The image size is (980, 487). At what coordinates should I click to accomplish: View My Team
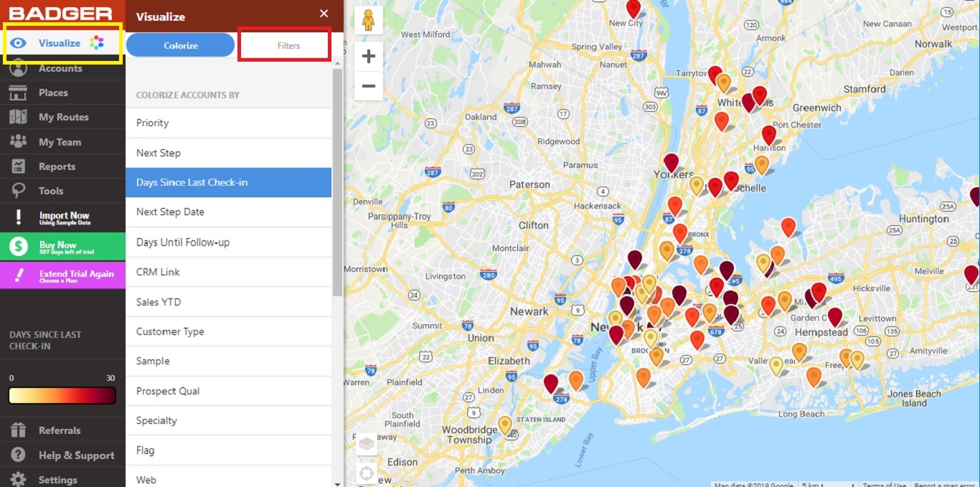click(61, 141)
